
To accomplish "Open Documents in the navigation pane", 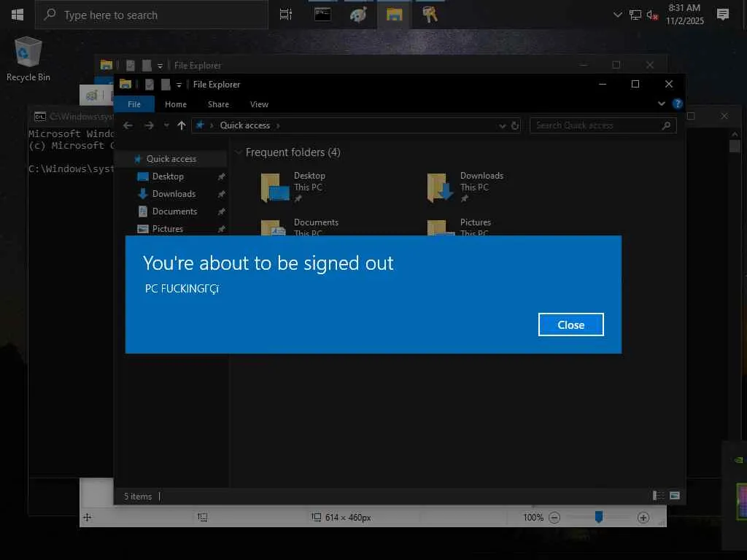I will [174, 211].
